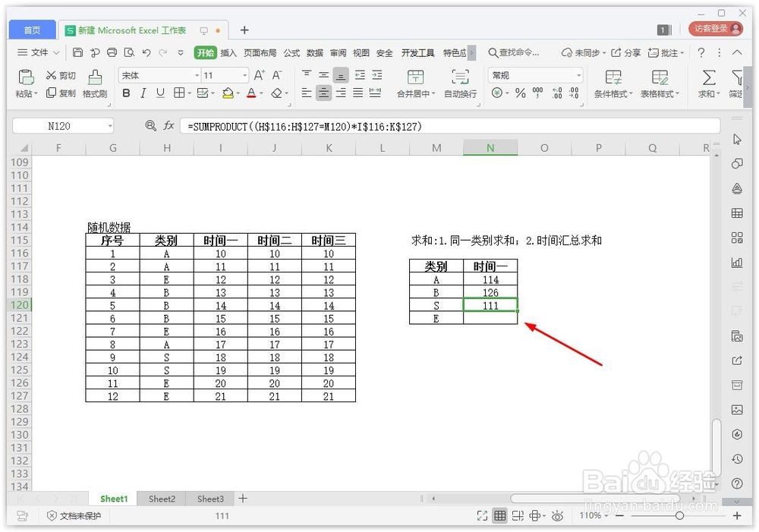Click the Home page (首页) button
Image resolution: width=759 pixels, height=532 pixels.
[32, 30]
